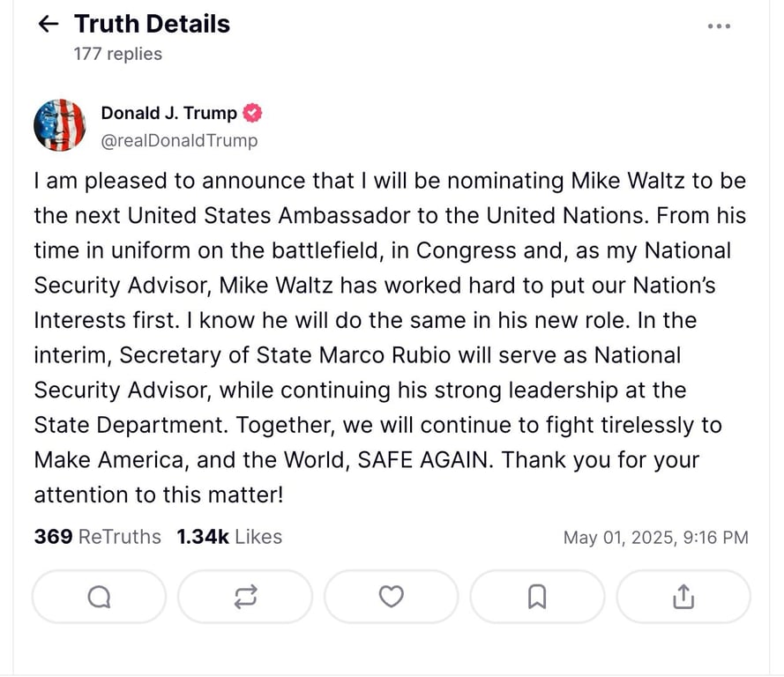View the 177 replies
This screenshot has height=677, width=784.
pos(117,54)
